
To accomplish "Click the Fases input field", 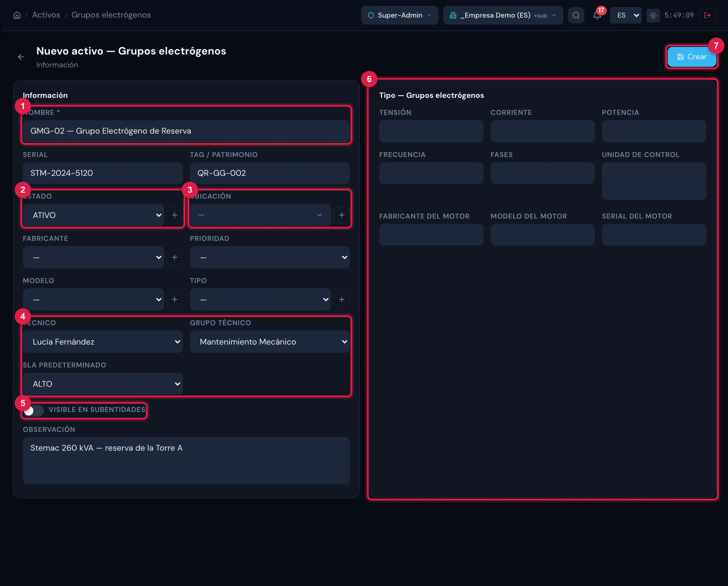I will (542, 173).
